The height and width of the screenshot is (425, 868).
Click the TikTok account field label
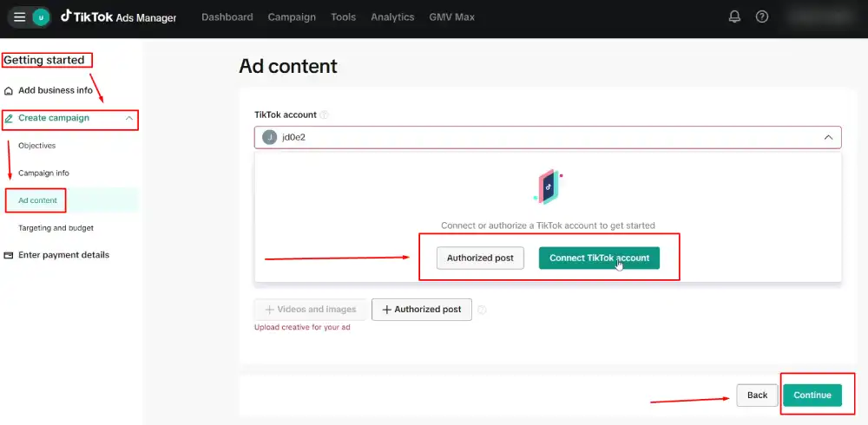[x=286, y=115]
